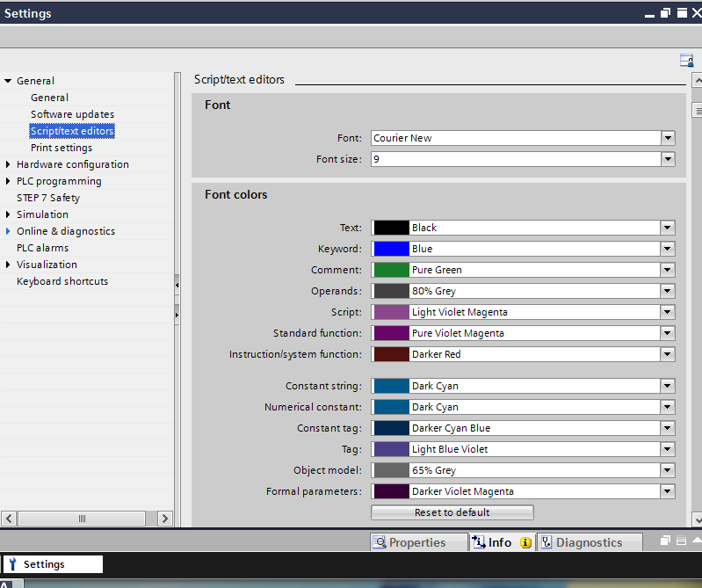Click the right arrow splitter handle
The width and height of the screenshot is (702, 588).
[177, 315]
